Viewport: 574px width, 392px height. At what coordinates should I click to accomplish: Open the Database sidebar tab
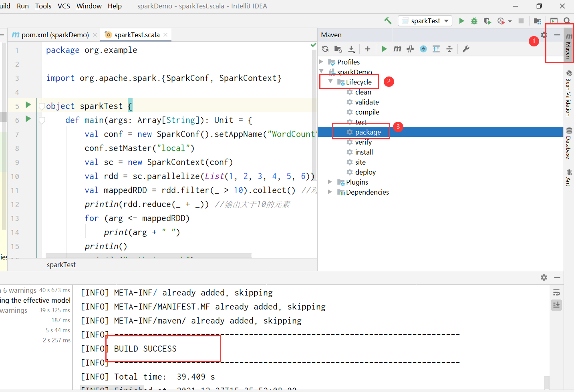point(569,143)
